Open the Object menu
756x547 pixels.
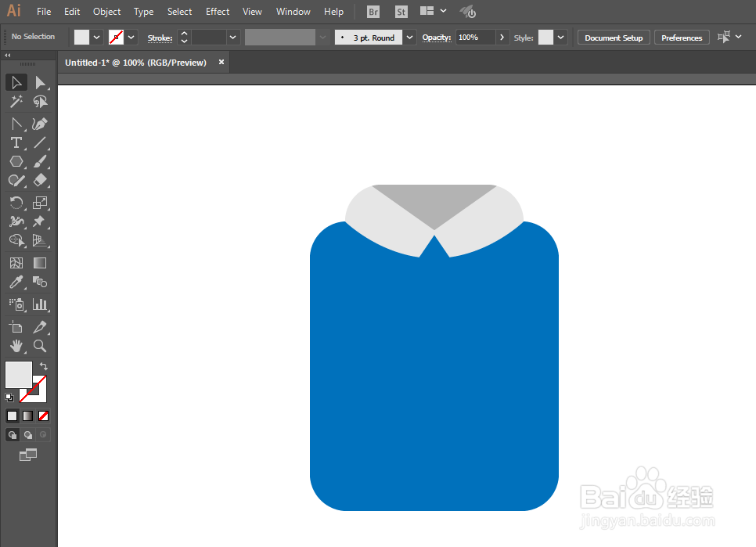pos(107,12)
